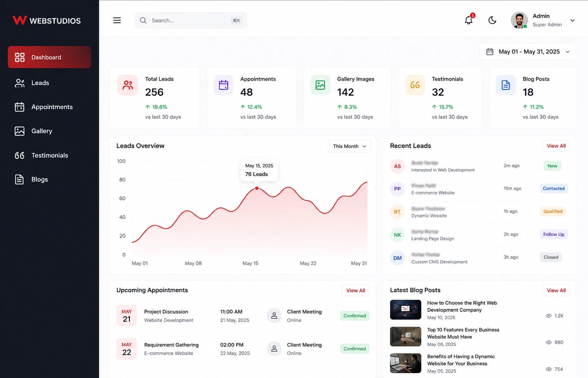Click the Follow Up status badge
This screenshot has height=378, width=588.
(554, 234)
